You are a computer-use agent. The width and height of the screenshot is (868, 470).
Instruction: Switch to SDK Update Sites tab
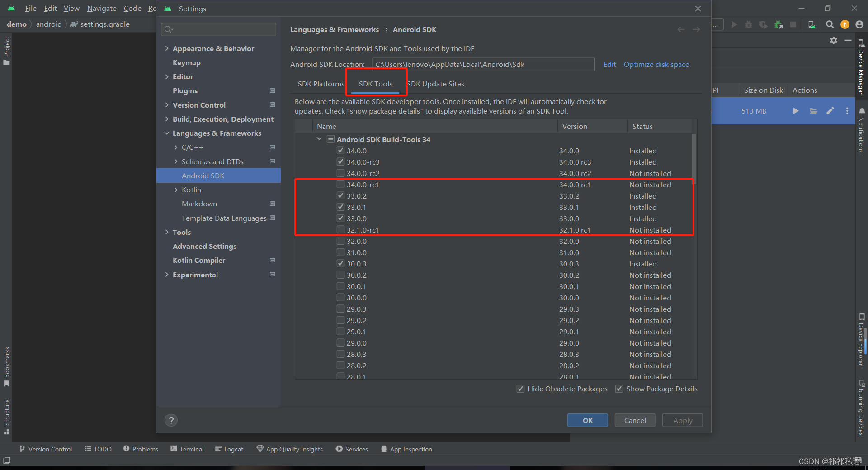[436, 84]
